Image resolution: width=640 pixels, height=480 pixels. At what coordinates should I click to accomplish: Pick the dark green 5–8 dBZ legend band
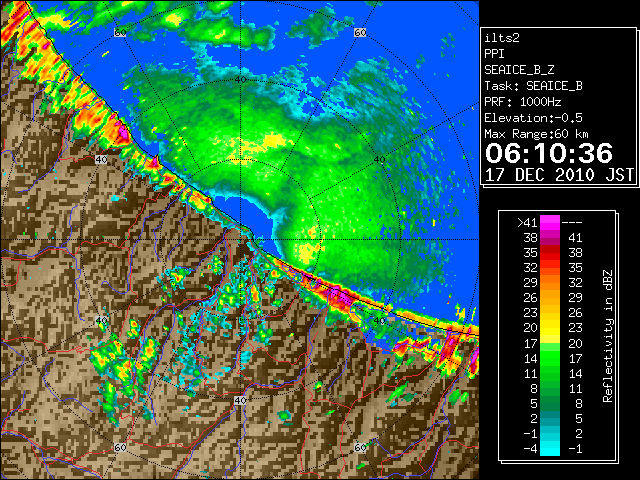(550, 403)
